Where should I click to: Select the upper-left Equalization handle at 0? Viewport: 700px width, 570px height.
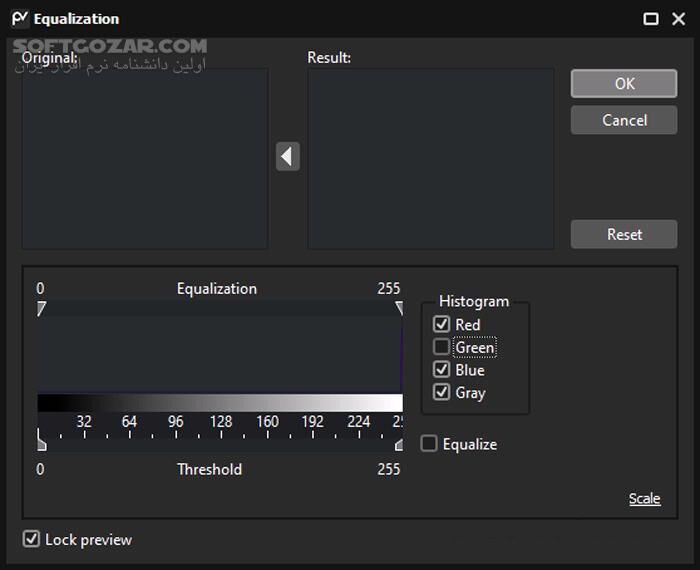coord(41,309)
